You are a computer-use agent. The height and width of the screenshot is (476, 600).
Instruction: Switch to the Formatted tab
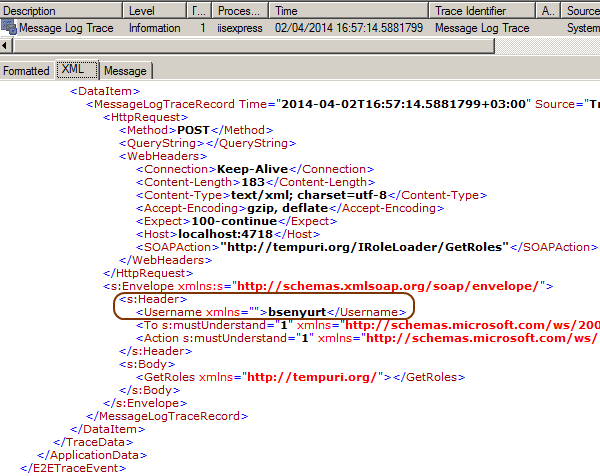coord(26,71)
